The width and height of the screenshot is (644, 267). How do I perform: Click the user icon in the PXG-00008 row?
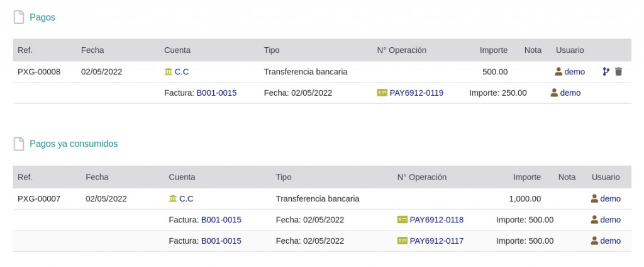(558, 72)
